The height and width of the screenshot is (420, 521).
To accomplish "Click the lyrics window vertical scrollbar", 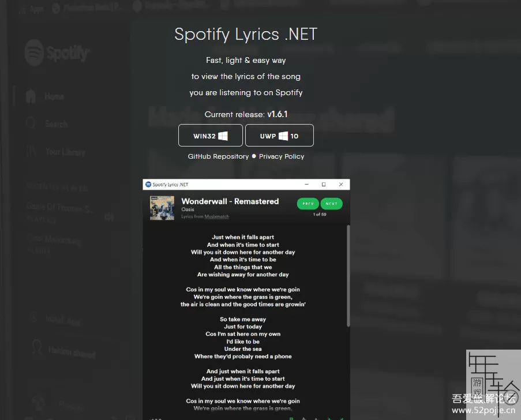I will [x=348, y=276].
